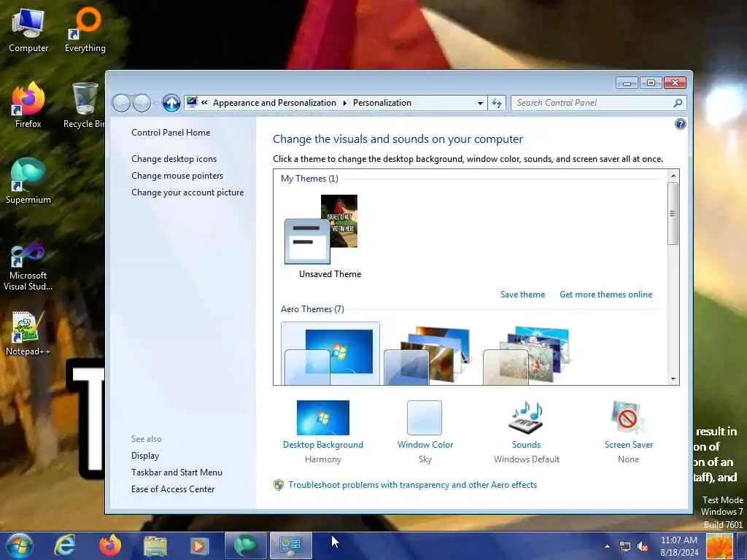Open Windows Media Player from taskbar
Screen dimensions: 747x560
[x=200, y=545]
